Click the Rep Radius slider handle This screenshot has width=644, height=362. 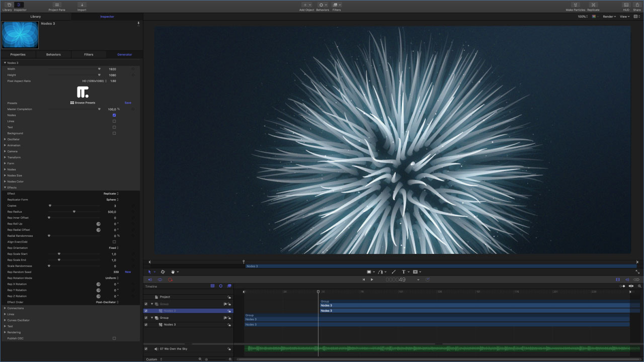tap(74, 212)
